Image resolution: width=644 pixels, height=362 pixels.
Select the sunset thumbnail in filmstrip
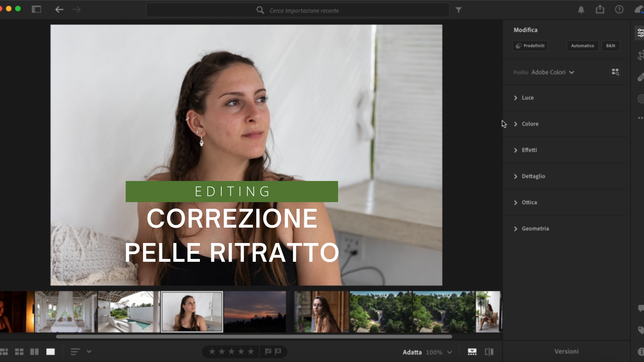click(255, 312)
